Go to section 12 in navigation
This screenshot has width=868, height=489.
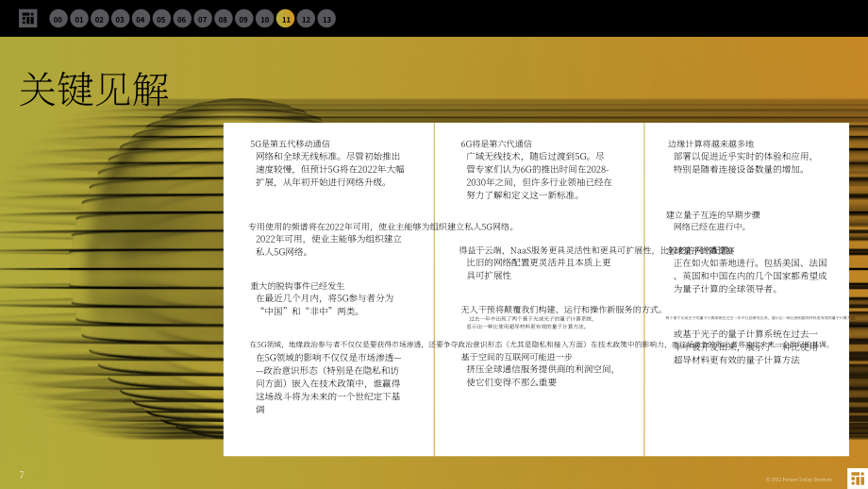[x=306, y=19]
